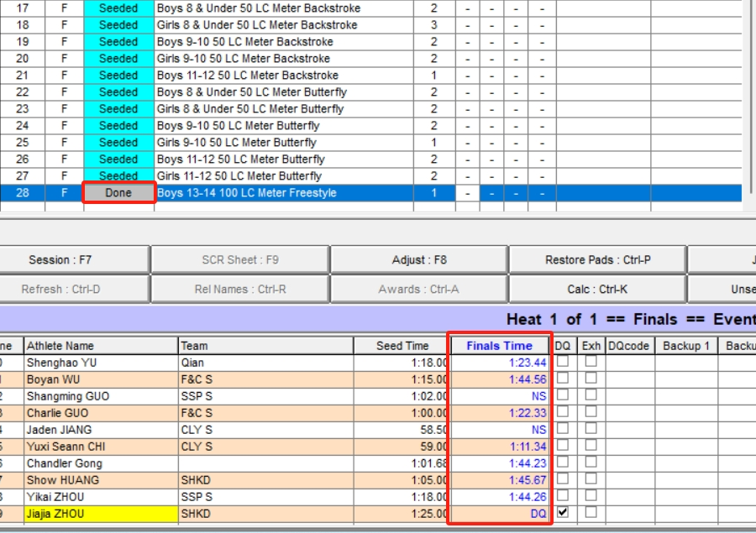Tick the Exh checkbox for Charlie GUO
Viewport: 756px width, 533px height.
[591, 411]
